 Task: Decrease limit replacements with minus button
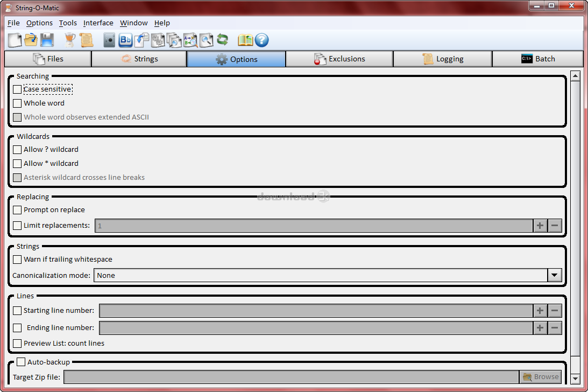coord(555,226)
